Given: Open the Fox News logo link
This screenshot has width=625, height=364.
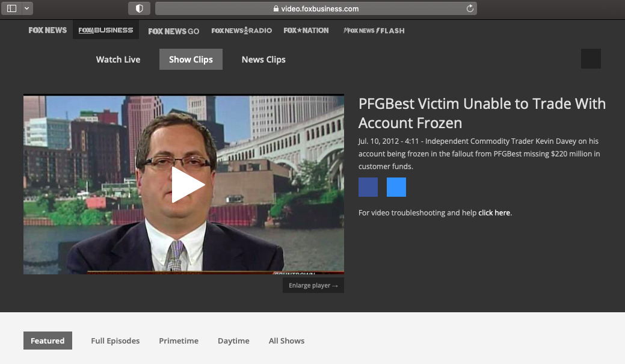Looking at the screenshot, I should (48, 30).
